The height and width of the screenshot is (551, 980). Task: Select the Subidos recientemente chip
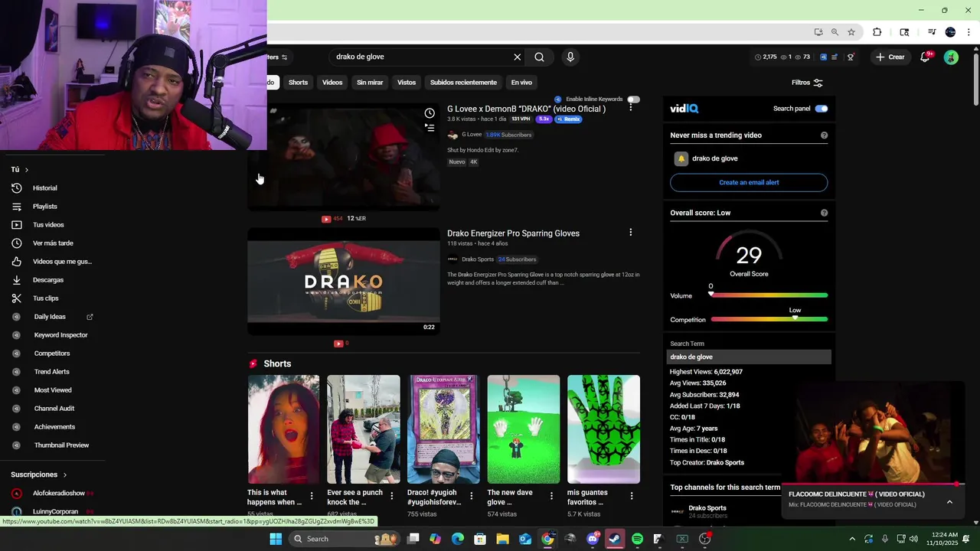pyautogui.click(x=463, y=83)
